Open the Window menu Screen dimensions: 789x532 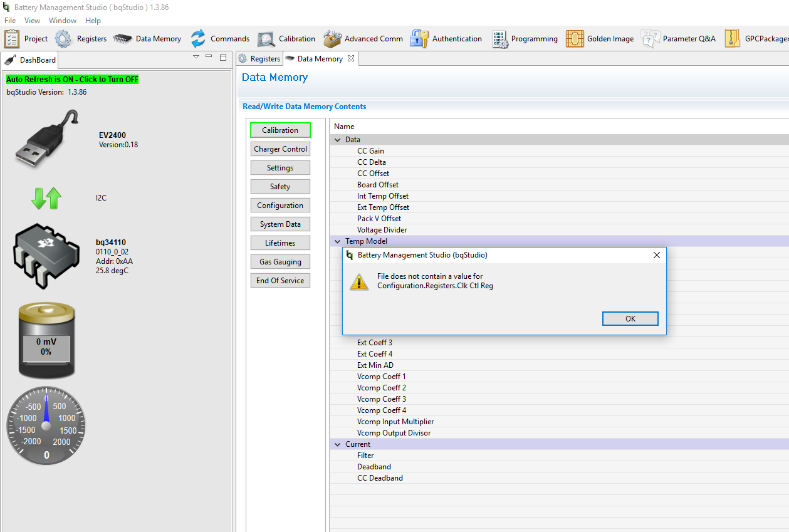[x=63, y=21]
